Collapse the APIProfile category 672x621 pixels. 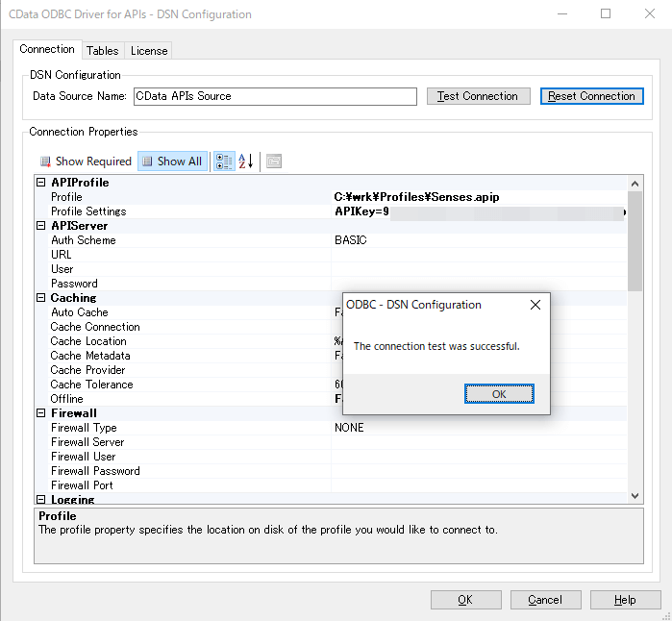tap(40, 183)
